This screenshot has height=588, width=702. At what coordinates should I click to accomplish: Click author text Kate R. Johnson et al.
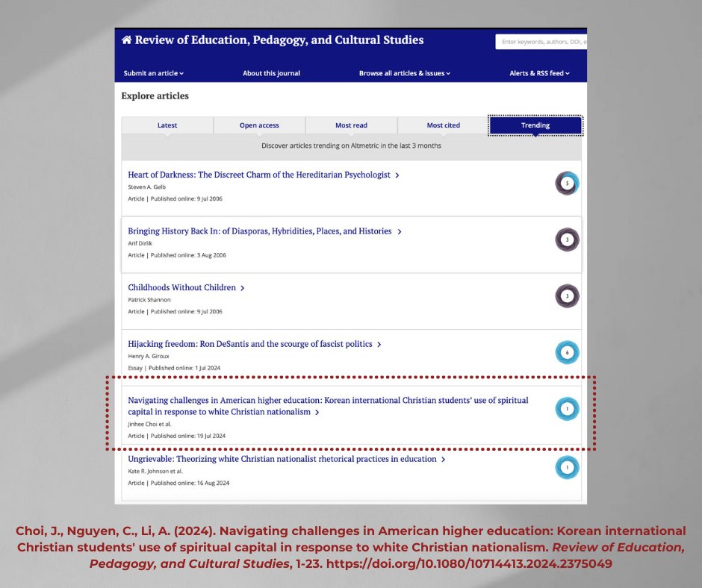click(155, 471)
